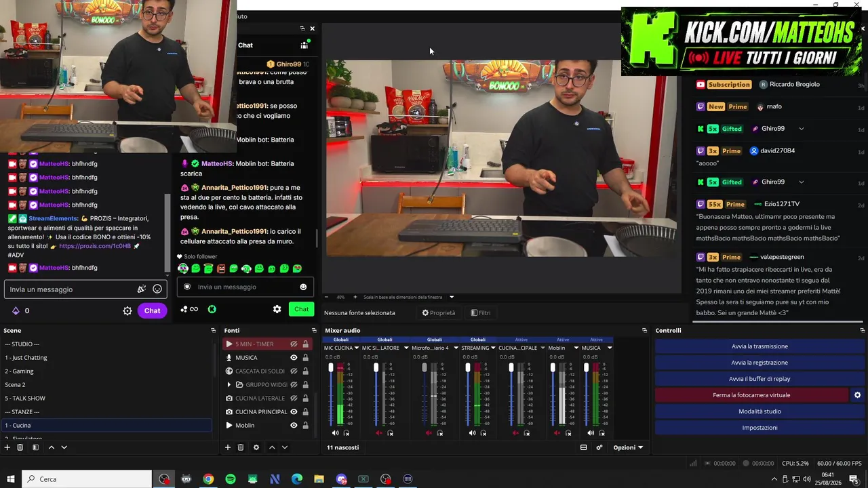
Task: Adjust the MIC CUCINA volume fader
Action: [331, 368]
